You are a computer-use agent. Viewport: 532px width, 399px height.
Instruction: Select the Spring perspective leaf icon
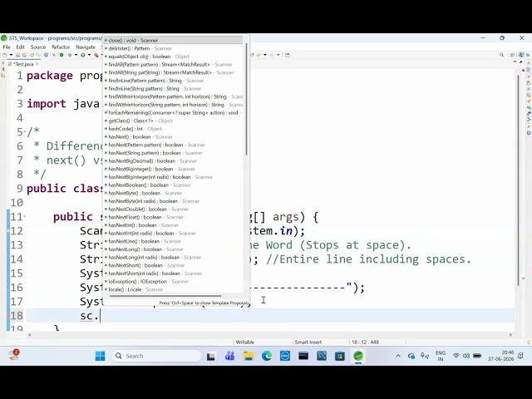528,55
